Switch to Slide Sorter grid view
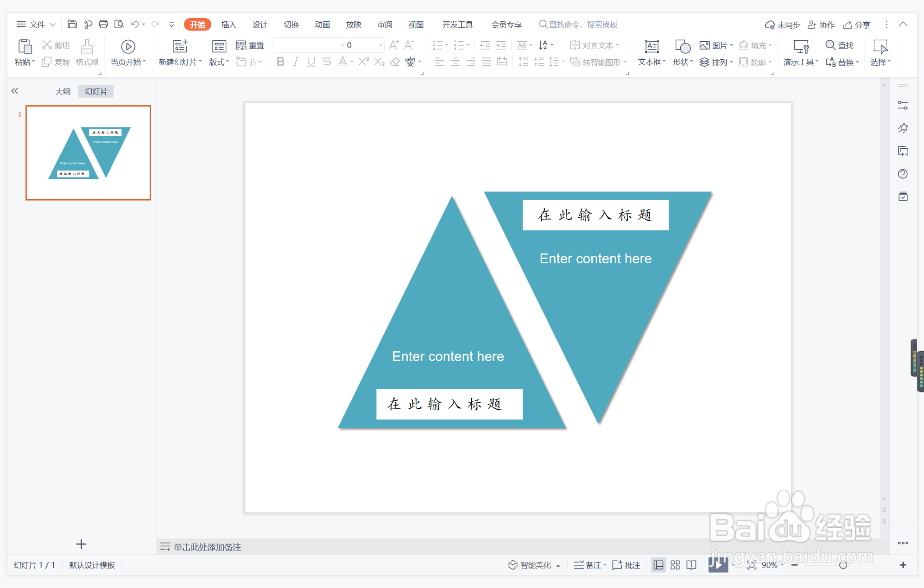This screenshot has width=924, height=588. (675, 565)
